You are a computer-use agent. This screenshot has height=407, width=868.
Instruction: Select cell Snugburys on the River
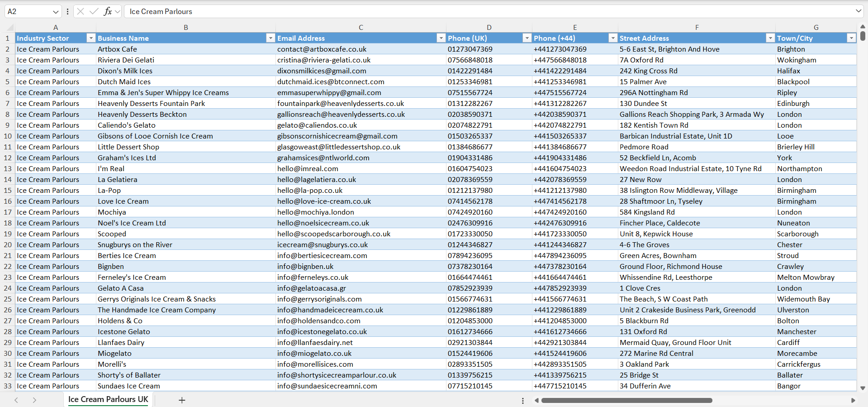point(186,244)
